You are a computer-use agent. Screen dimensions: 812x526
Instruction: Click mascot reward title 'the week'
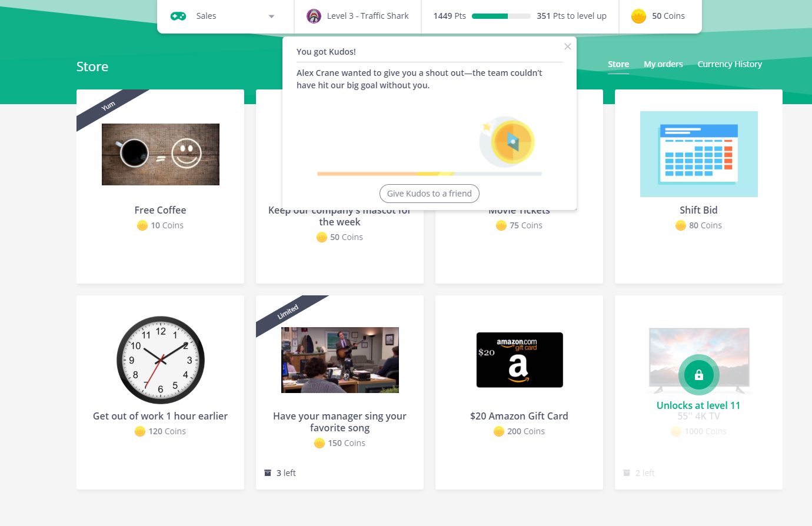(x=340, y=222)
